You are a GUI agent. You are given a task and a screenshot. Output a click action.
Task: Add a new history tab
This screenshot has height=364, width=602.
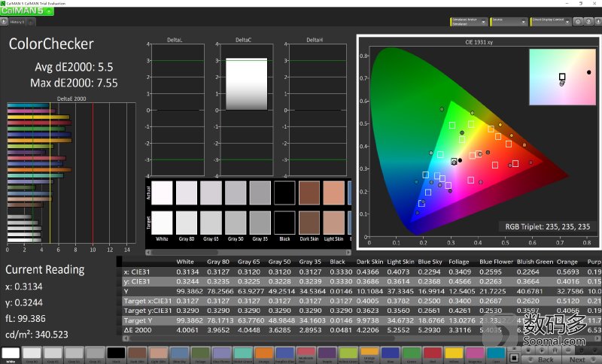click(29, 23)
